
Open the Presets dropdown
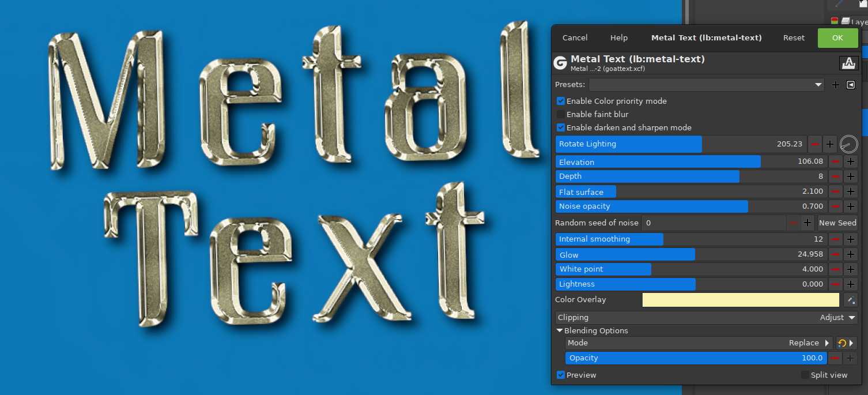[707, 85]
